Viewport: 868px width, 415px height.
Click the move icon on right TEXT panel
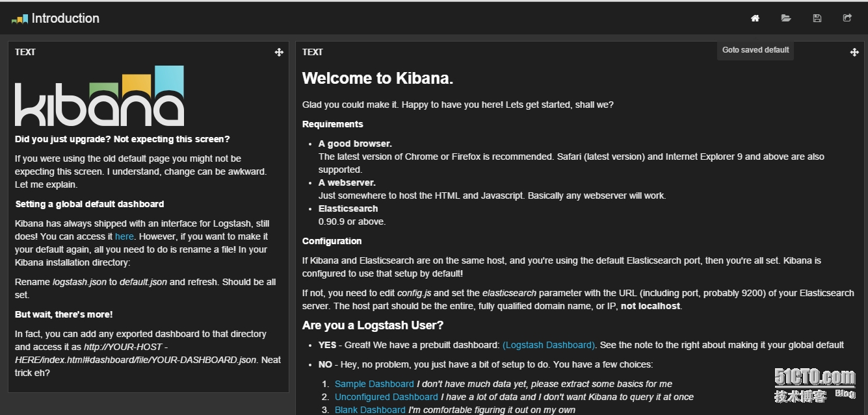click(854, 52)
